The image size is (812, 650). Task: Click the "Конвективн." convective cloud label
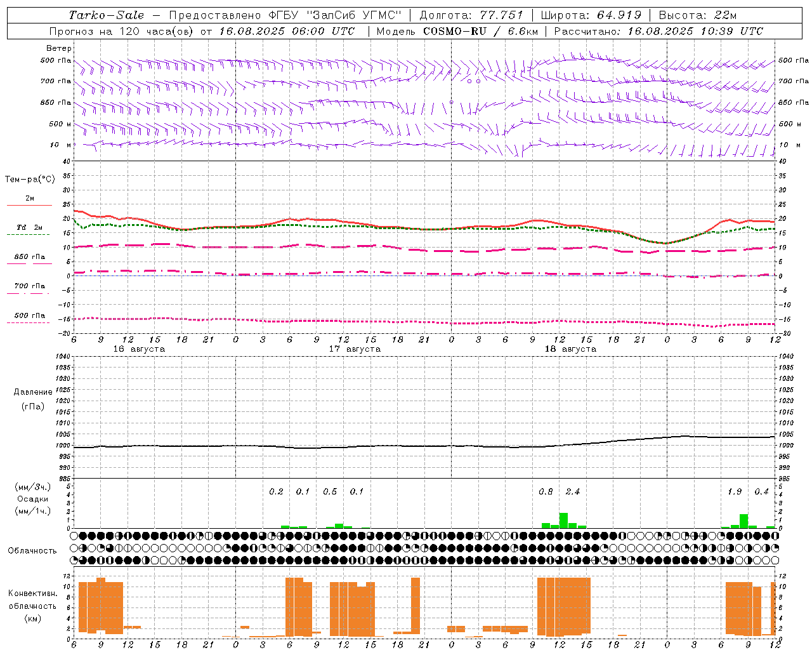point(32,593)
